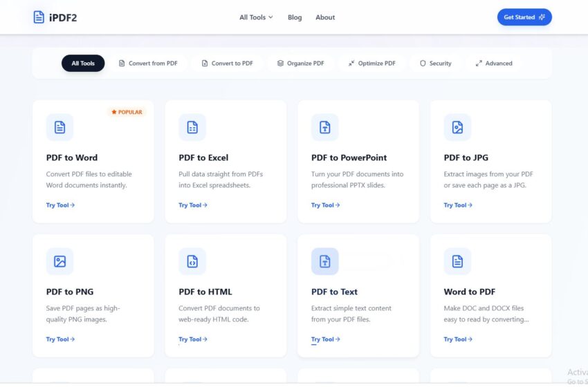
Task: Click Try Tool under PDF to HTML
Action: point(193,339)
